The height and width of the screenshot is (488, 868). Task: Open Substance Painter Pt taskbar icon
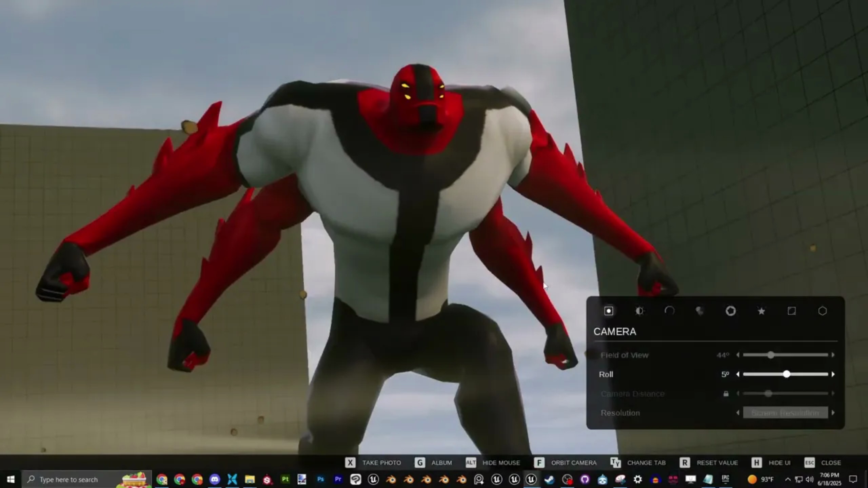285,480
